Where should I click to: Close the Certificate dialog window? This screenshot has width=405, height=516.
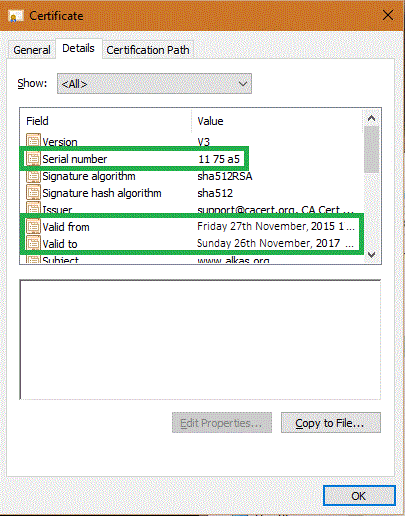(388, 15)
